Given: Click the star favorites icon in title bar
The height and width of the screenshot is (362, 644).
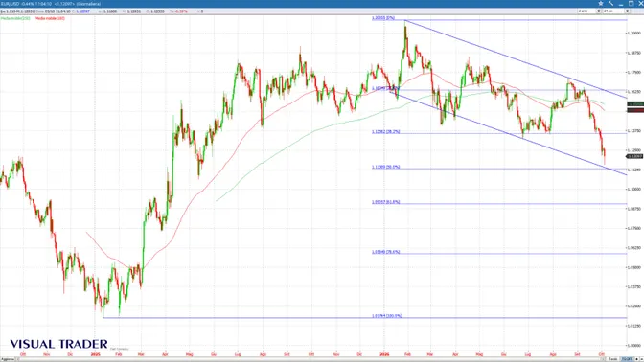Looking at the screenshot, I should [601, 3].
